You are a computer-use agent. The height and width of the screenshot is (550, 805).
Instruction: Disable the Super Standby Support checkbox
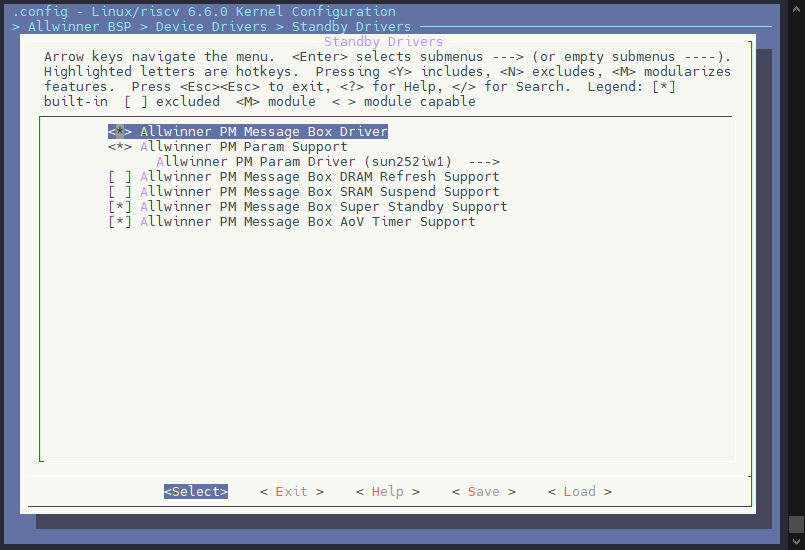point(120,207)
